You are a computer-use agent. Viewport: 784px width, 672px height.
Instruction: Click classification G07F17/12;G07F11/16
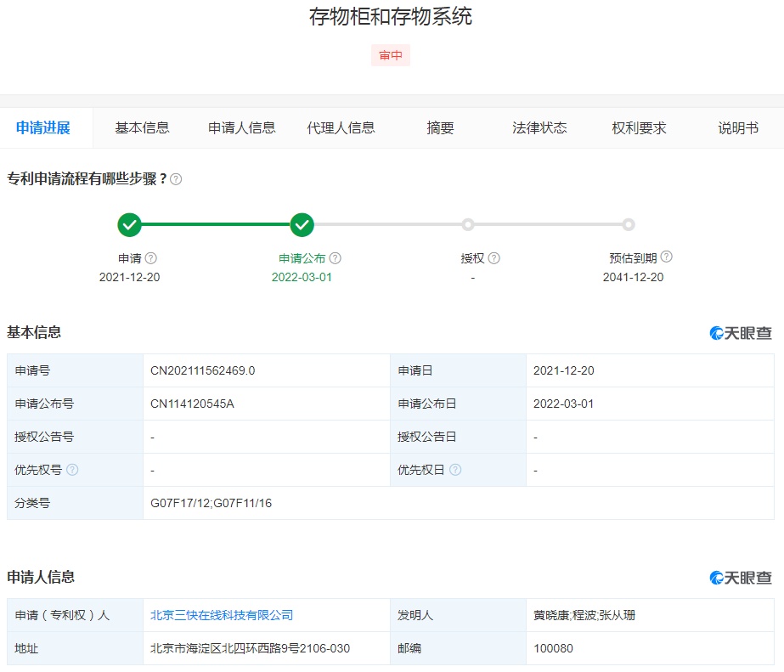pos(211,503)
